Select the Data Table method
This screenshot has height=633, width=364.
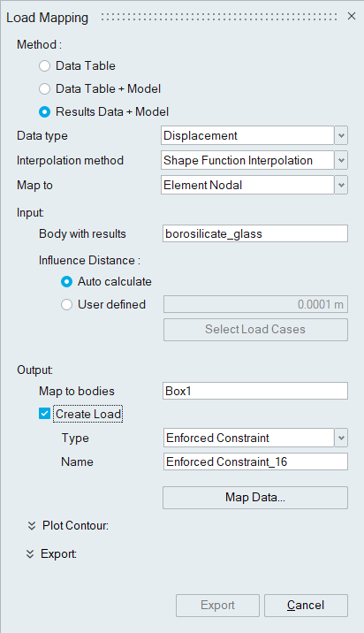click(44, 65)
